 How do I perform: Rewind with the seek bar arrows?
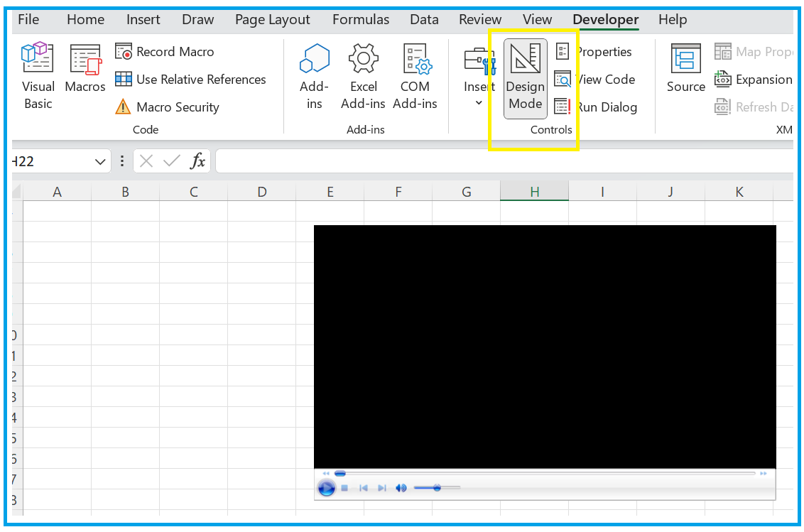click(x=326, y=474)
